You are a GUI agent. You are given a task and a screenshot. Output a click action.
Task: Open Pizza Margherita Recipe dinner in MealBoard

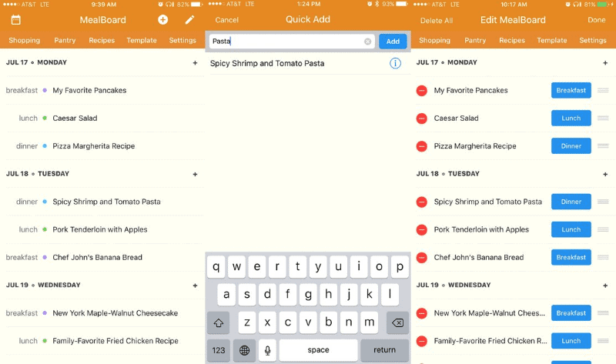pos(102,146)
